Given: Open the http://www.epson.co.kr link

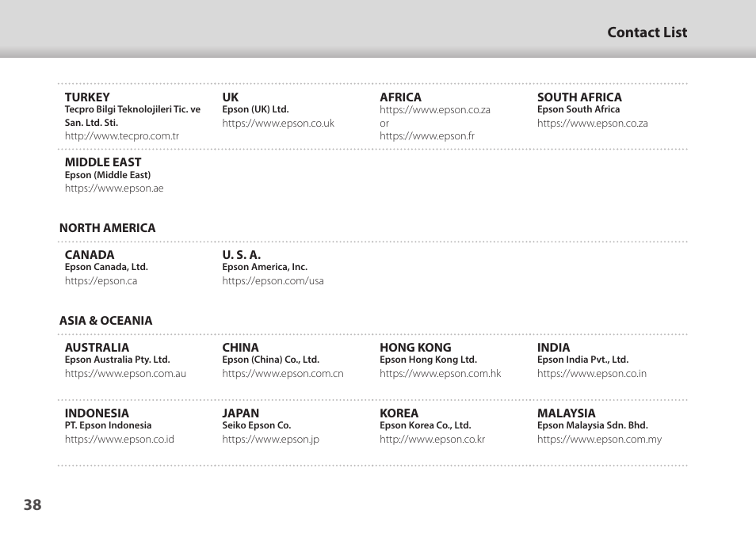Looking at the screenshot, I should tap(433, 440).
